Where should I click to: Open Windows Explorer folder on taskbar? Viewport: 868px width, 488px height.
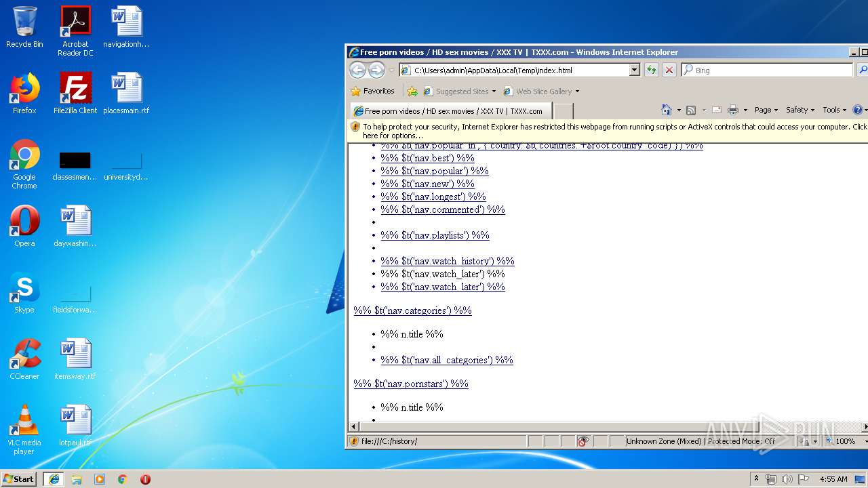(x=77, y=479)
